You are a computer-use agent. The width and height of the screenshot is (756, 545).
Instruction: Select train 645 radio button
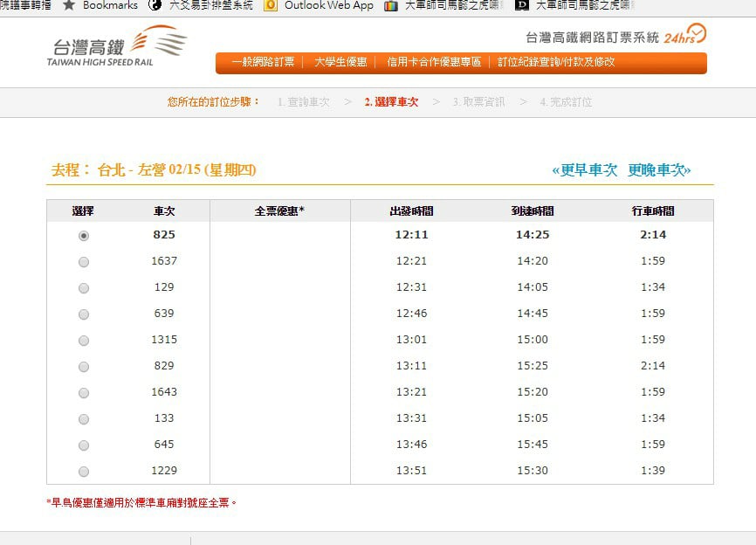pyautogui.click(x=84, y=445)
